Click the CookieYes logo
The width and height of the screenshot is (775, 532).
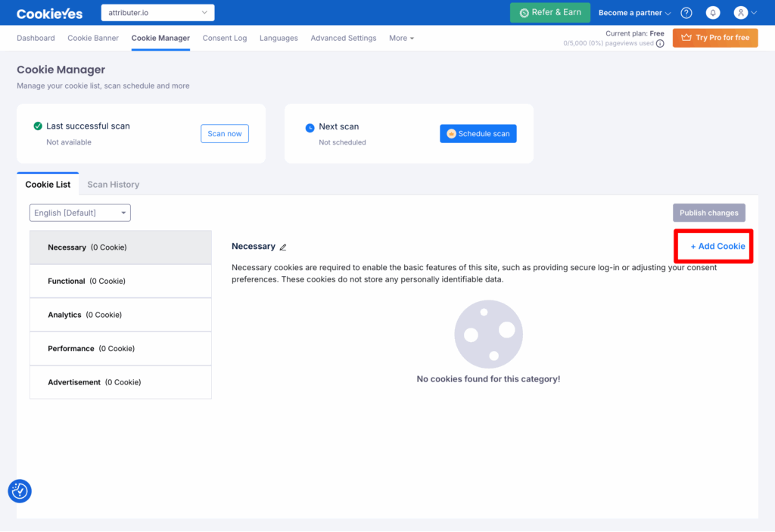tap(51, 13)
